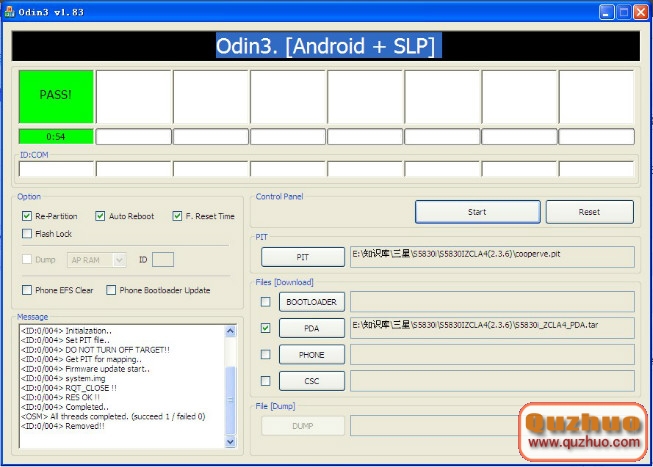Image resolution: width=653 pixels, height=467 pixels.
Task: Click the BOOTLOADER browse button
Action: pos(312,302)
